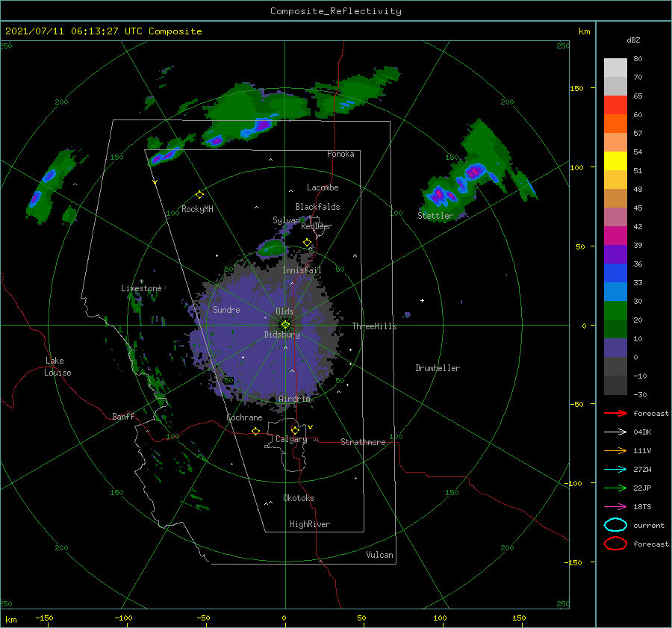The height and width of the screenshot is (628, 672).
Task: Click the radar site marker at center
Action: pos(285,325)
